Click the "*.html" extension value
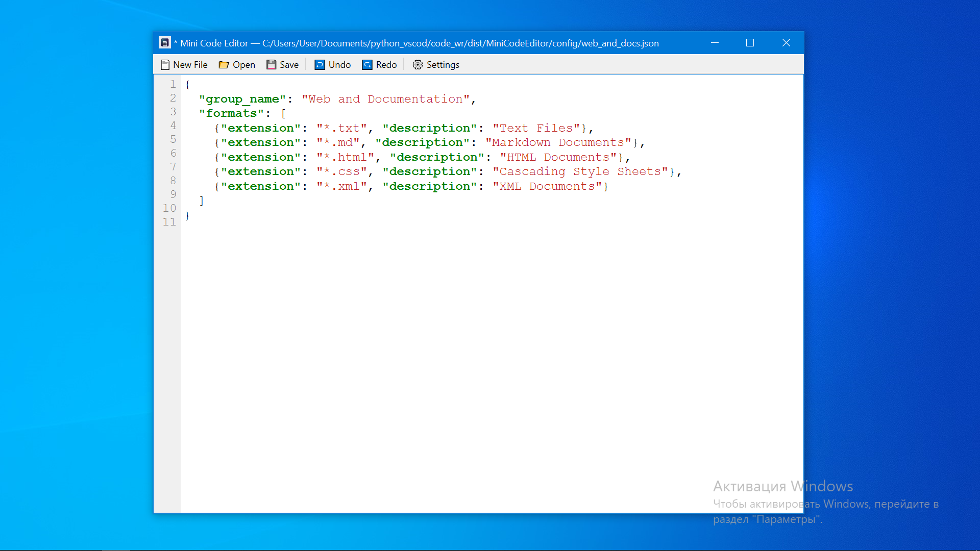980x551 pixels. click(346, 157)
